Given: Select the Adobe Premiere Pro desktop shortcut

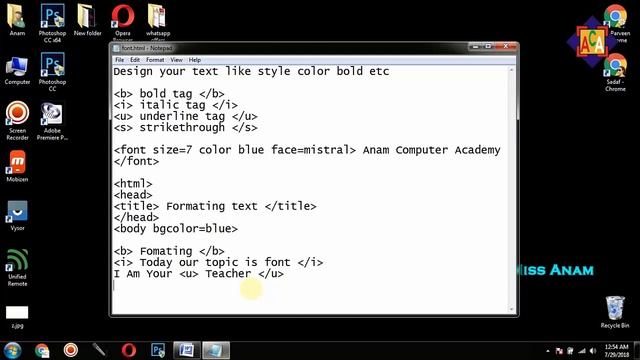Looking at the screenshot, I should tap(52, 121).
